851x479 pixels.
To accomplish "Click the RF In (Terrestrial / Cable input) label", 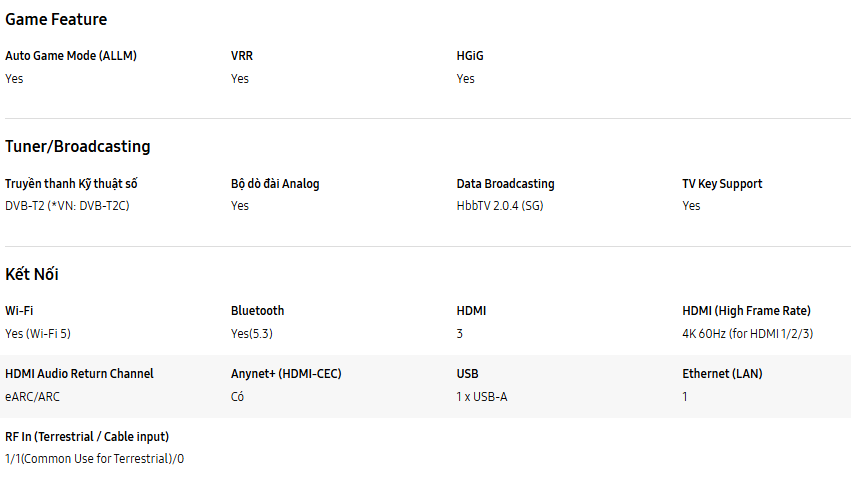I will pos(87,436).
